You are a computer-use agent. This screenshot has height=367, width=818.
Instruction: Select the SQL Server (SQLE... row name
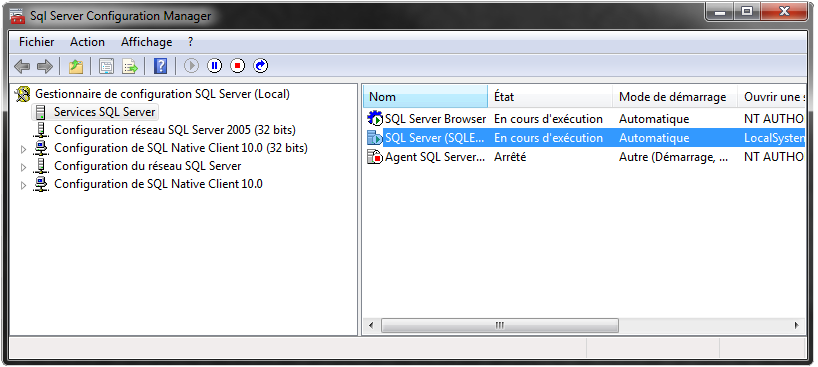tap(435, 138)
